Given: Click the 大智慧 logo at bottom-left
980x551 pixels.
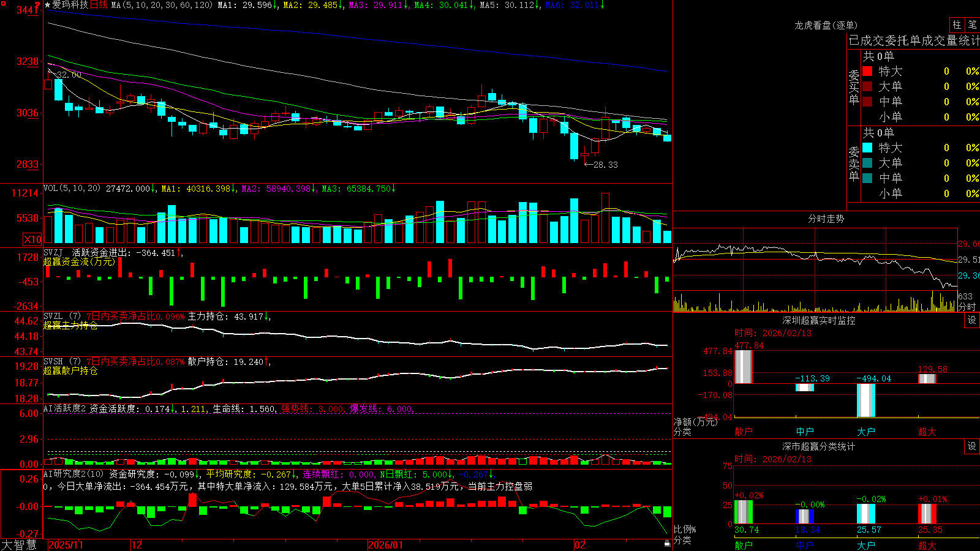Looking at the screenshot, I should [x=19, y=545].
